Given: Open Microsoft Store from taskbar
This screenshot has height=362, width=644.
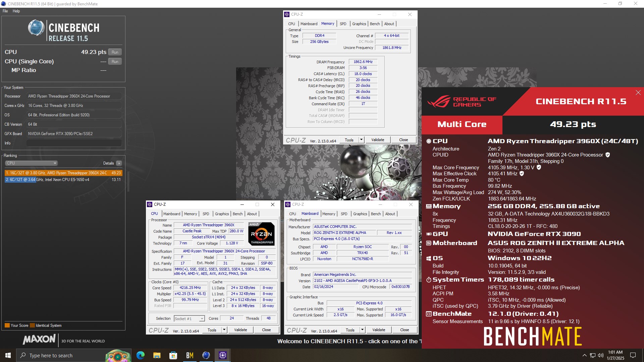Looking at the screenshot, I should pyautogui.click(x=173, y=355).
